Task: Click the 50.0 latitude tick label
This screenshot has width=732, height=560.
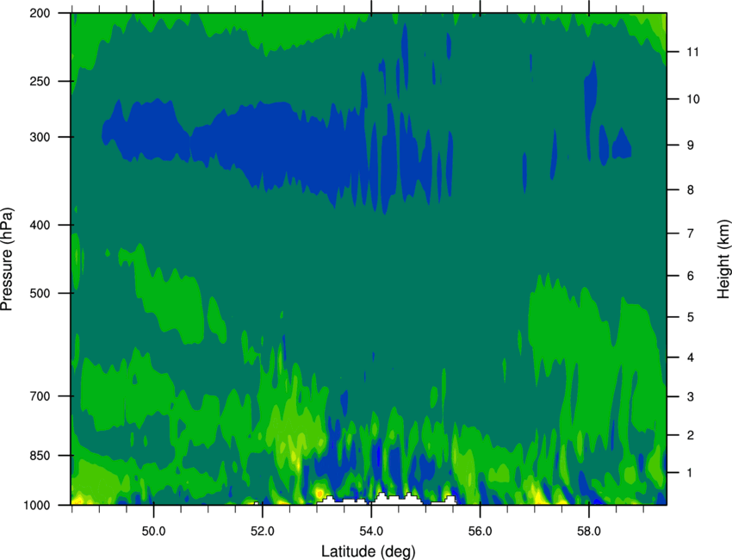Action: pyautogui.click(x=154, y=527)
